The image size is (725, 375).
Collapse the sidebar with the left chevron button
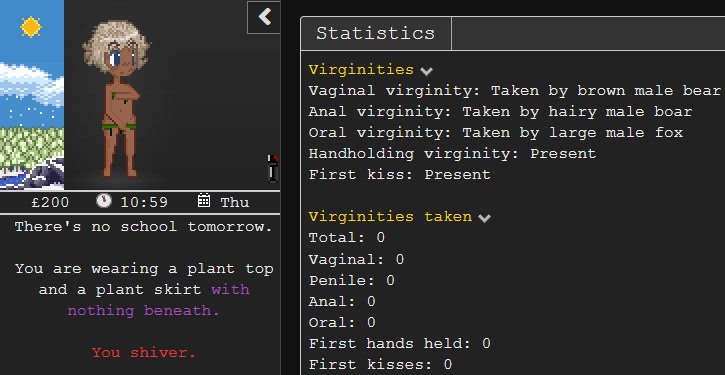pos(264,17)
